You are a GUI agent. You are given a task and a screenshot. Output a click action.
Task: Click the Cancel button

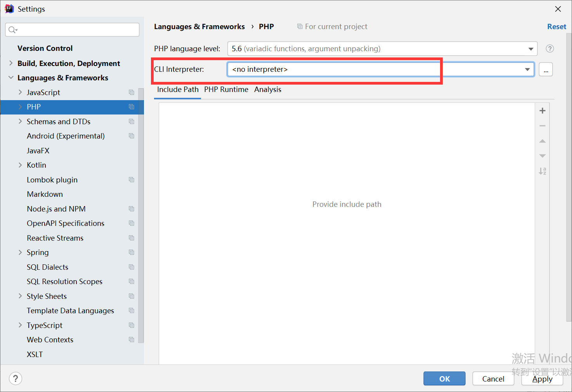tap(493, 378)
